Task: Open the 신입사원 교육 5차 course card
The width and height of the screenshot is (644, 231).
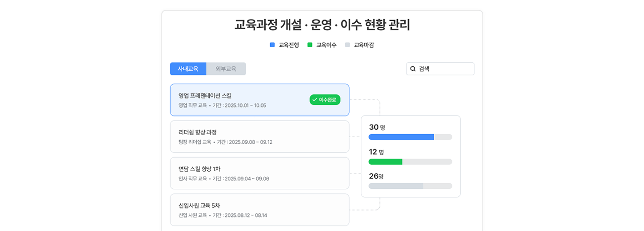Action: pyautogui.click(x=260, y=210)
